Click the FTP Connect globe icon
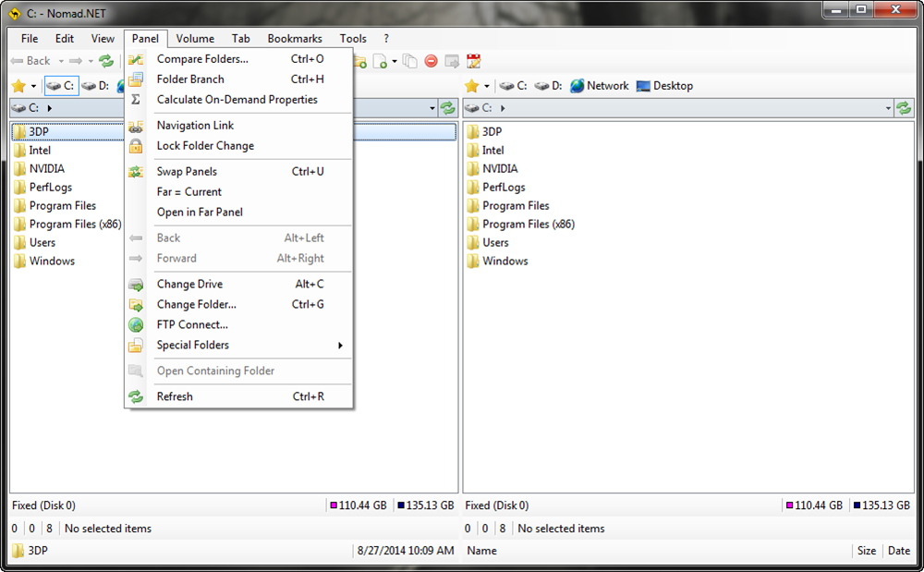The image size is (924, 572). (x=136, y=324)
